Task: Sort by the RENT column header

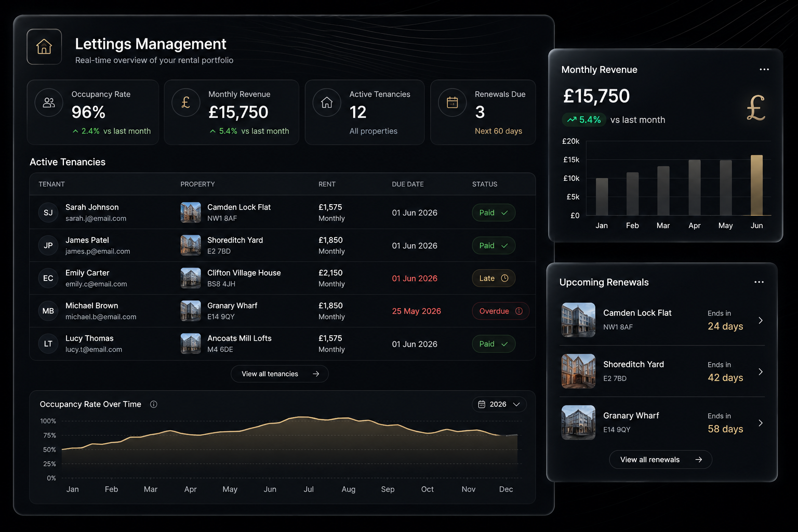Action: (x=327, y=184)
